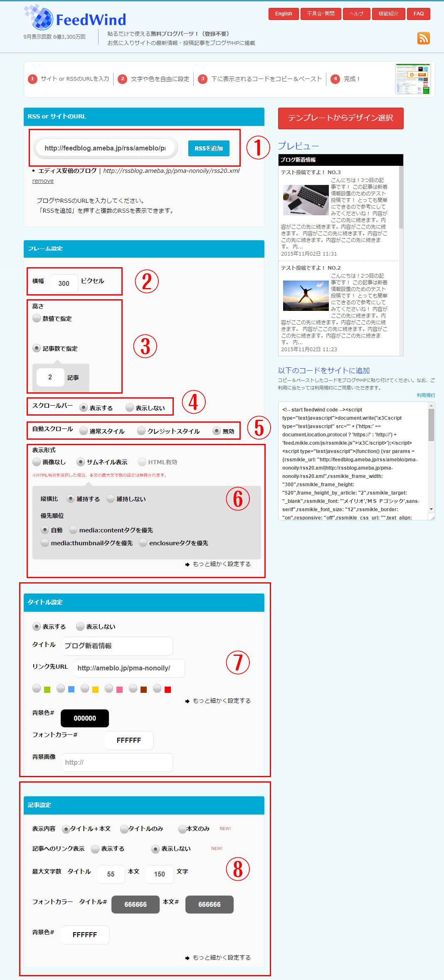Open article title font color 666666
444x980 pixels.
pyautogui.click(x=136, y=904)
